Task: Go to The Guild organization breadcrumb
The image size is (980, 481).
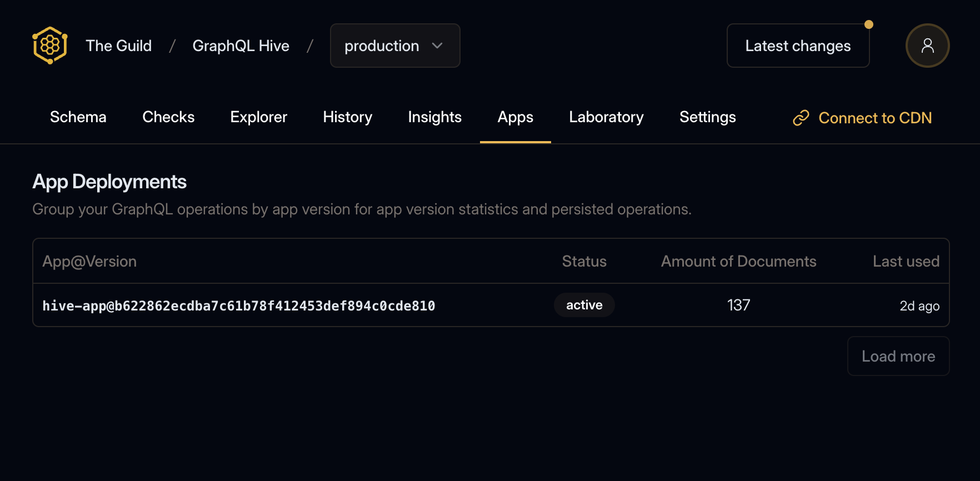Action: pos(118,46)
